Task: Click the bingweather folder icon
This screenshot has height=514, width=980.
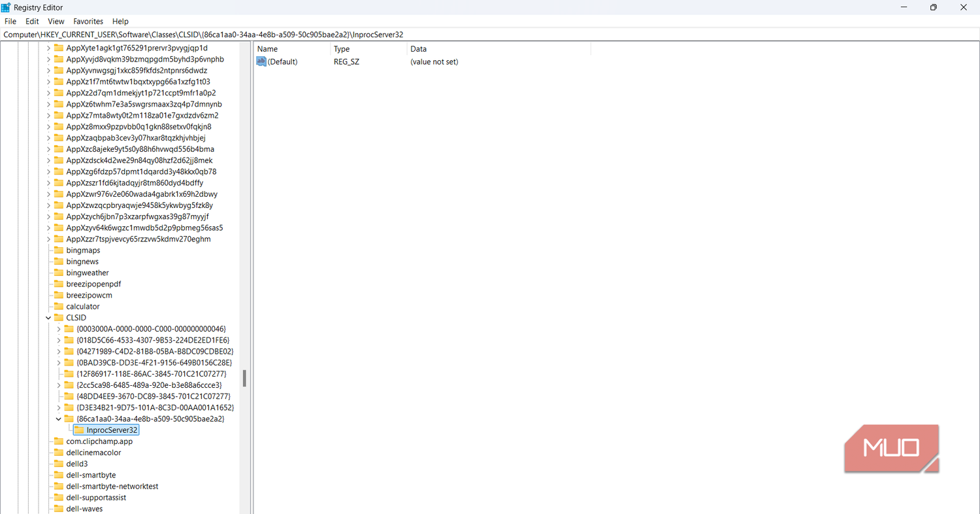Action: click(x=59, y=273)
